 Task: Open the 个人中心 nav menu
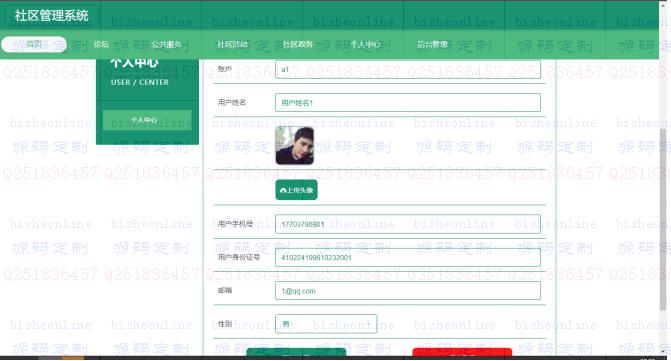[x=365, y=44]
